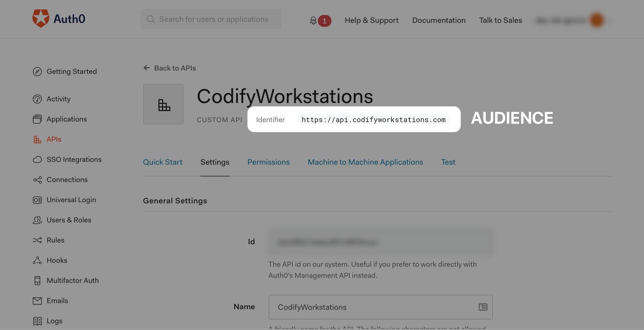Open Machine to Machine Applications tab
Viewport: 644px width, 330px height.
pyautogui.click(x=365, y=162)
